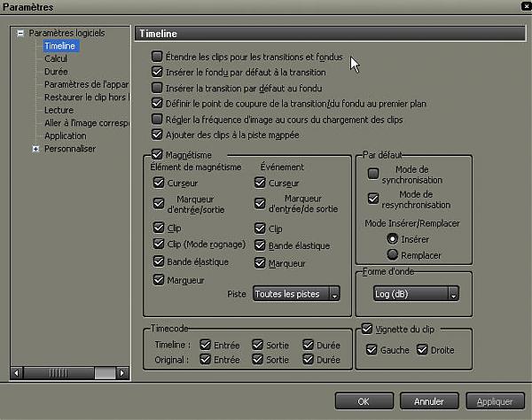532x420 pixels.
Task: Enable Régler la fréquence d'image checkbox
Action: click(x=157, y=119)
